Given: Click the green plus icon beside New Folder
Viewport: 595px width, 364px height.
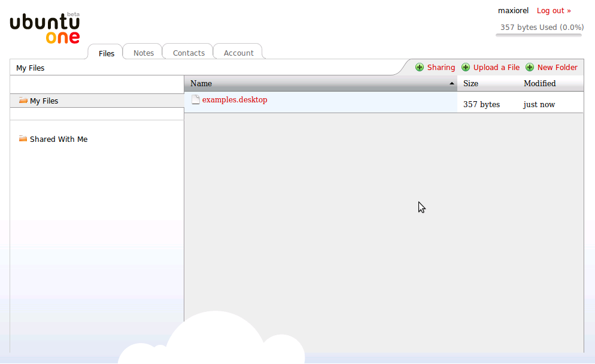Looking at the screenshot, I should (530, 68).
